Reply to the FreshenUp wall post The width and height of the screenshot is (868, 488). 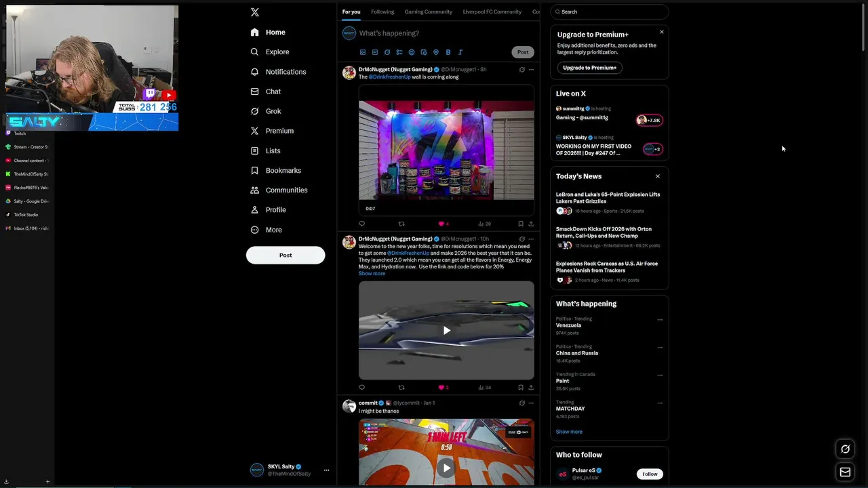point(362,224)
